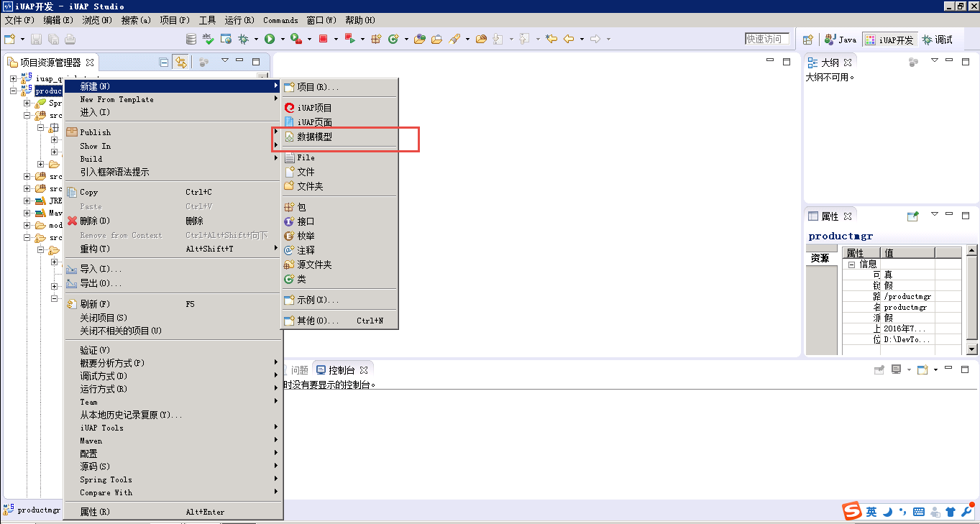Collapse all in the project explorer toolbar
This screenshot has height=524, width=980.
[164, 63]
